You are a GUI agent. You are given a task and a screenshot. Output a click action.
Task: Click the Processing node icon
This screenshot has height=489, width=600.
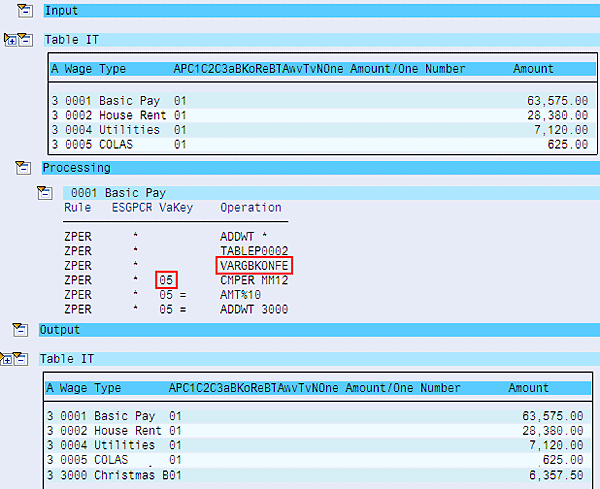23,168
